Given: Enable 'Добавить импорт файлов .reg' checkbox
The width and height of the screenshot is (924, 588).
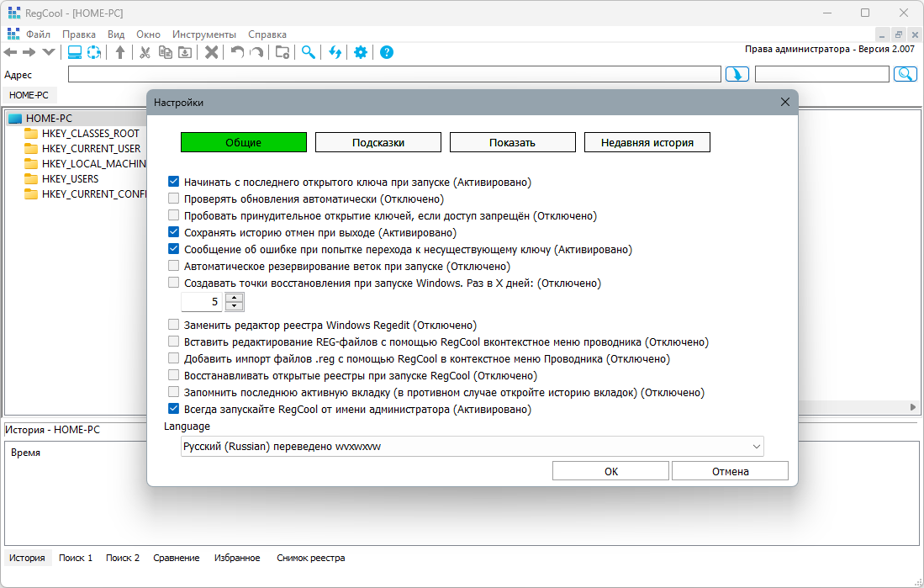Looking at the screenshot, I should coord(173,358).
